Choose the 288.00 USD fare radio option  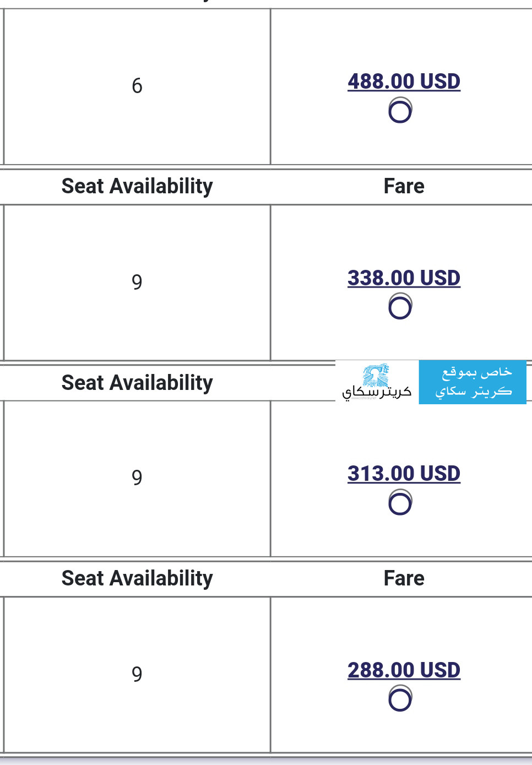tap(400, 698)
